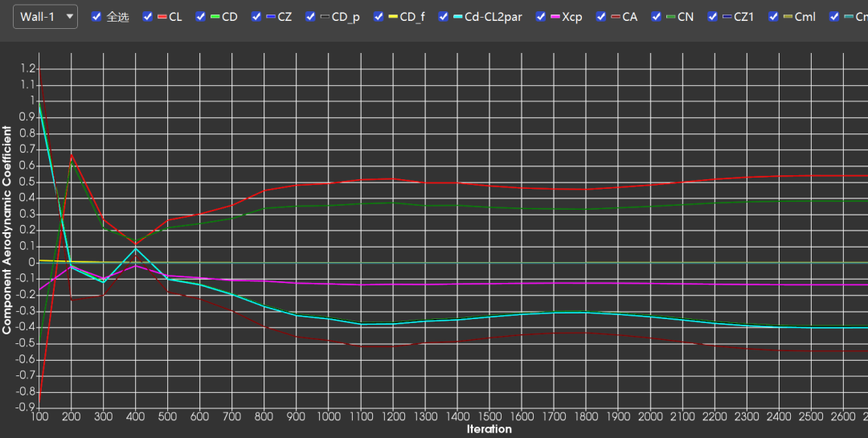This screenshot has height=438, width=868.
Task: Click the black CD_p legend color swatch
Action: click(325, 17)
